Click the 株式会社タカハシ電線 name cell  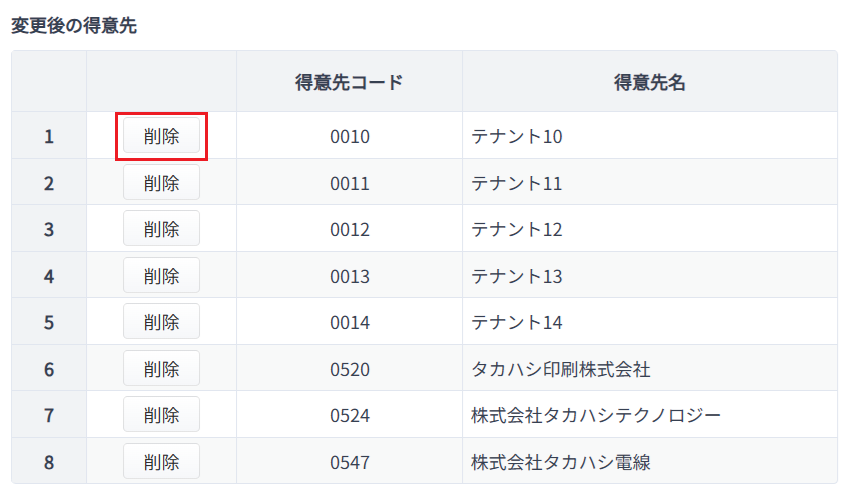(x=649, y=461)
